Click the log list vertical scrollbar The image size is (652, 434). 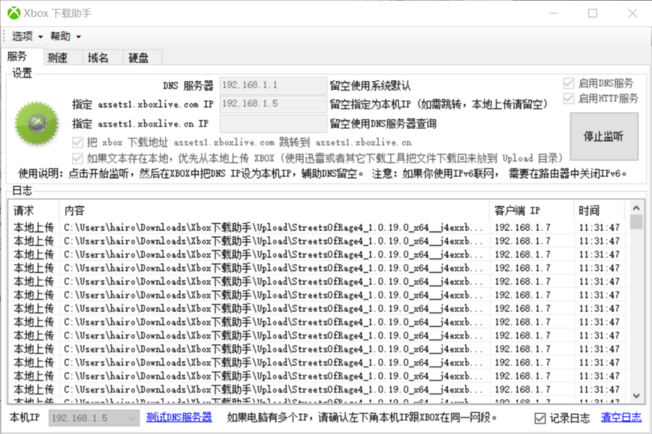pyautogui.click(x=635, y=300)
